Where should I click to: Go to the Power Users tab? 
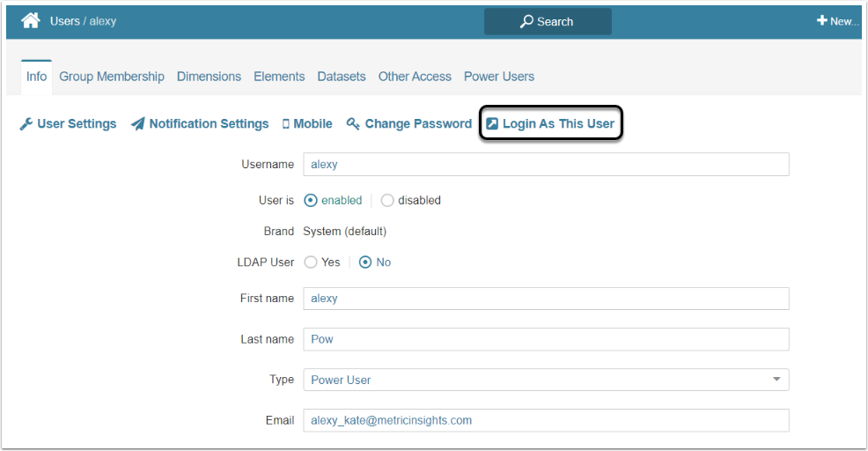point(499,77)
